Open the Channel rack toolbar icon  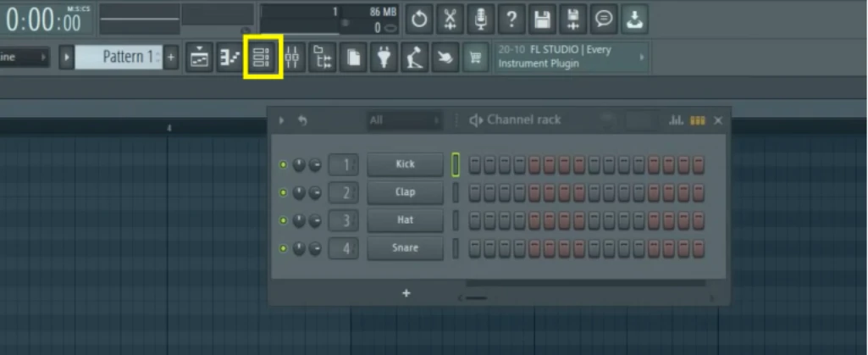tap(262, 58)
